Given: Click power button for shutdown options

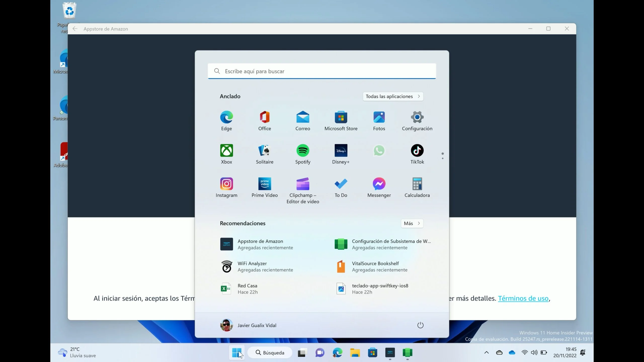Looking at the screenshot, I should pyautogui.click(x=420, y=325).
